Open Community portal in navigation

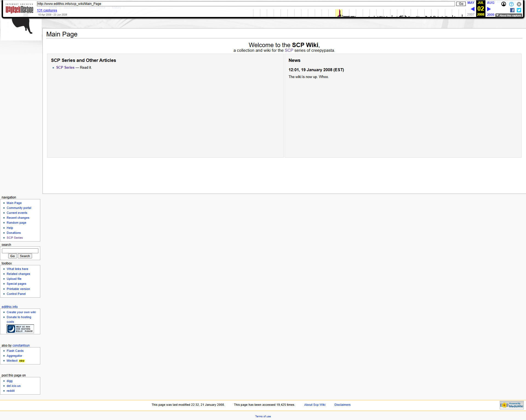point(19,208)
